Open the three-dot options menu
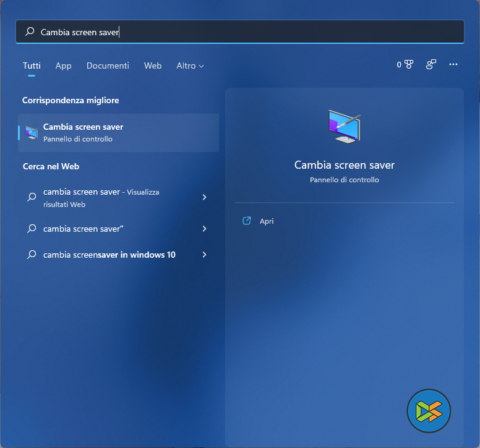The width and height of the screenshot is (480, 448). coord(453,64)
